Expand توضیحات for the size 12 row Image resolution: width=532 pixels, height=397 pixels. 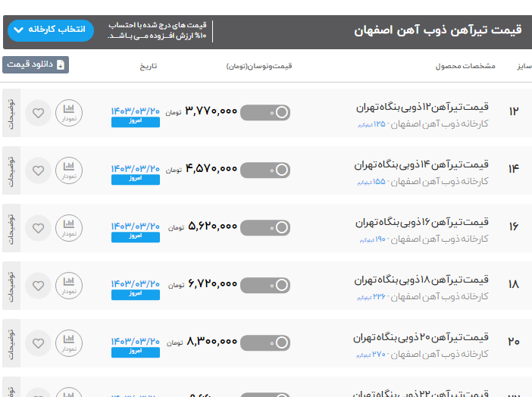[x=10, y=113]
